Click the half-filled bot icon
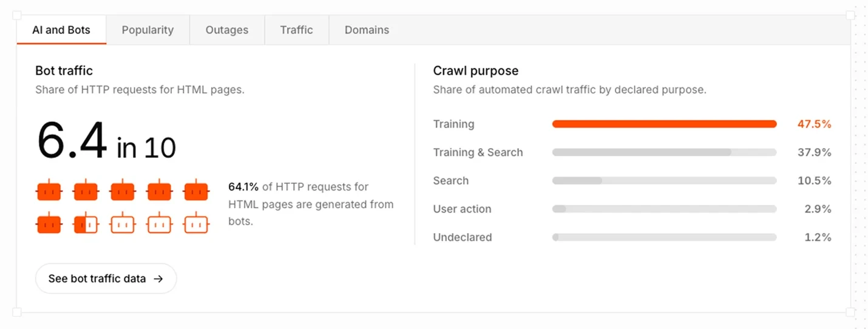Image resolution: width=868 pixels, height=329 pixels. coord(86,223)
